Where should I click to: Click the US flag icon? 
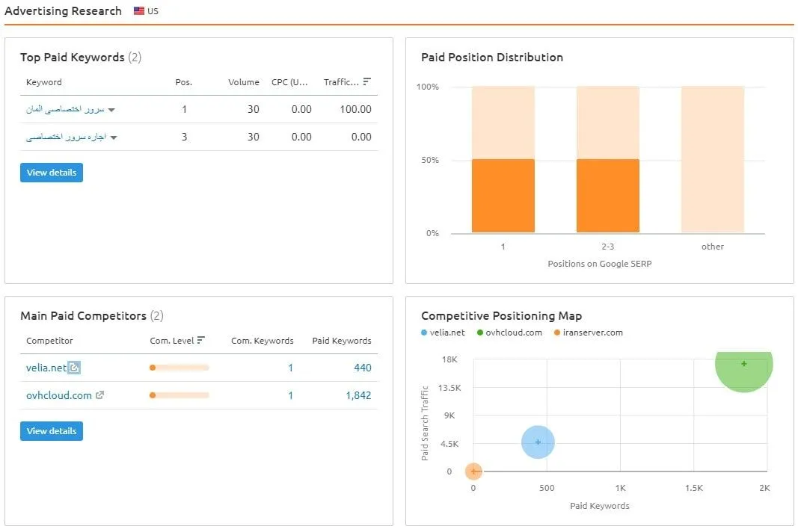coord(139,10)
